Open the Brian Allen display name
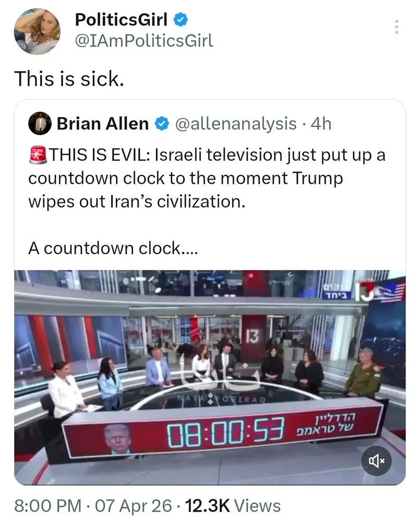 103,124
